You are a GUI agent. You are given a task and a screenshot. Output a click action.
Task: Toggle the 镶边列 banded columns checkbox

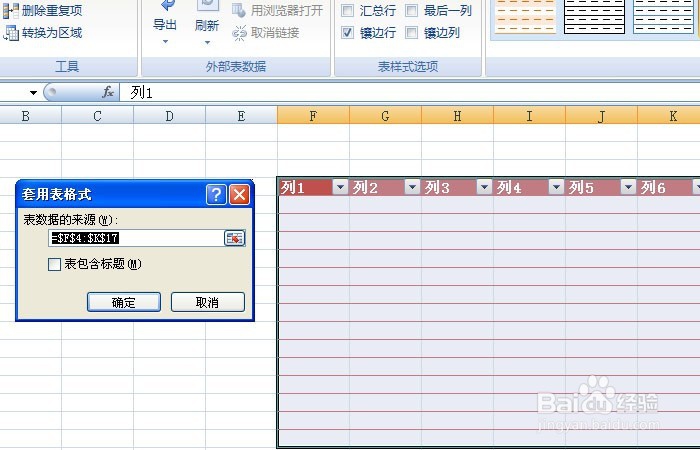pos(411,33)
